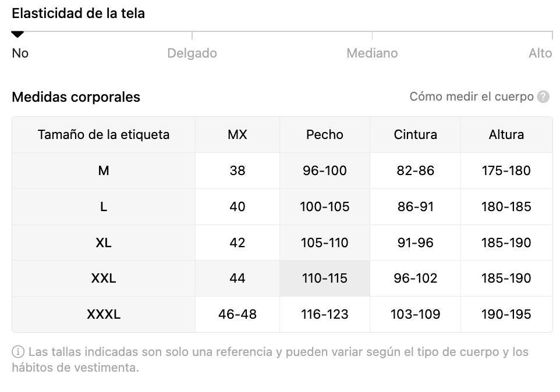
Task: Select the 'Mediano' elasticity label
Action: pos(372,53)
